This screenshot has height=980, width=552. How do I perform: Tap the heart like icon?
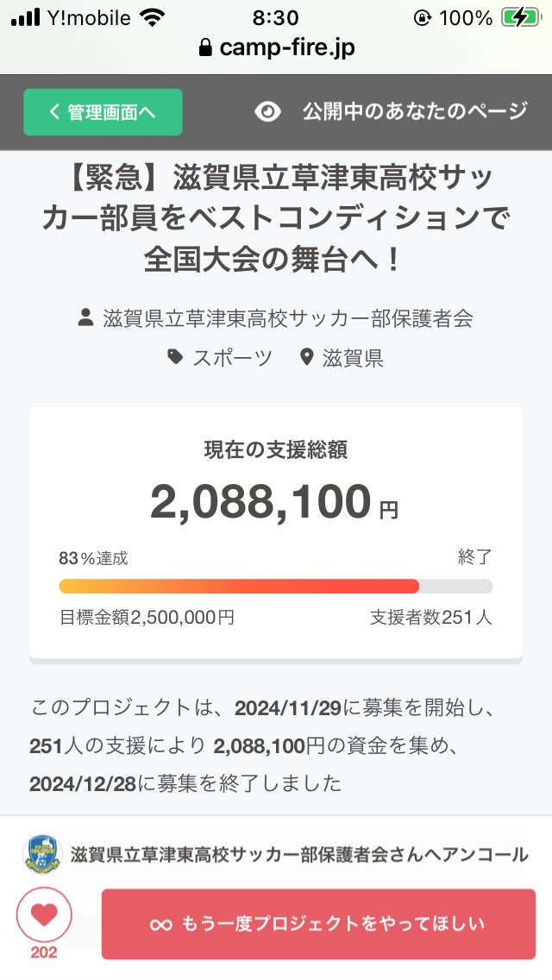tap(44, 915)
